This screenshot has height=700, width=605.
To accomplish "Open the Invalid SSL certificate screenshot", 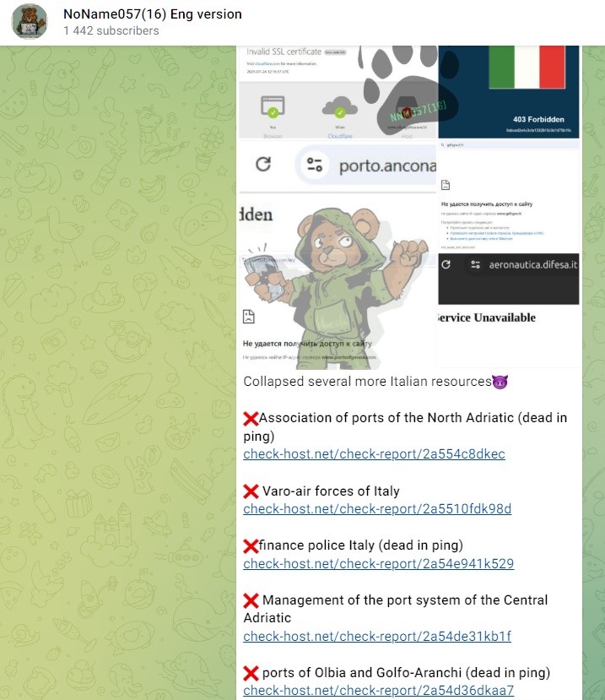I will point(338,92).
